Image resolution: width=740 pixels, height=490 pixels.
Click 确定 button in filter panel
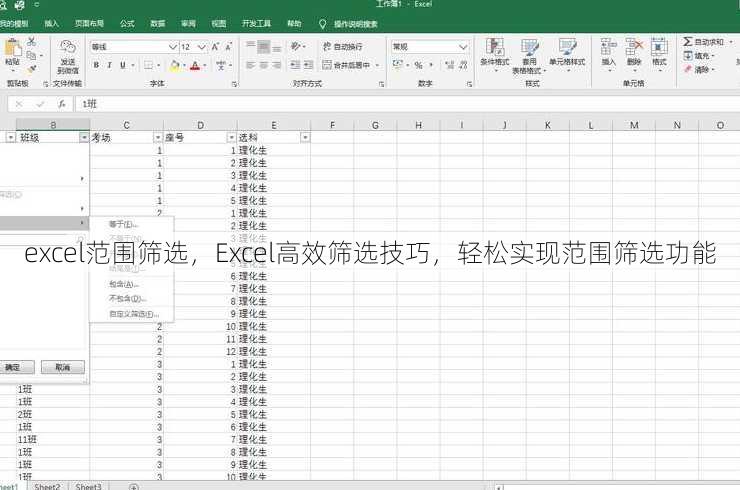coord(16,367)
